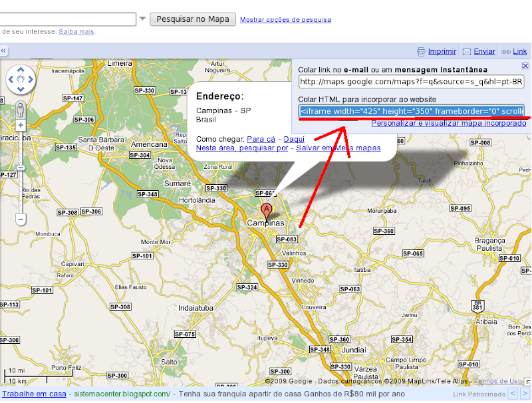The height and width of the screenshot is (403, 532).
Task: Click Para cá directions link
Action: point(261,139)
